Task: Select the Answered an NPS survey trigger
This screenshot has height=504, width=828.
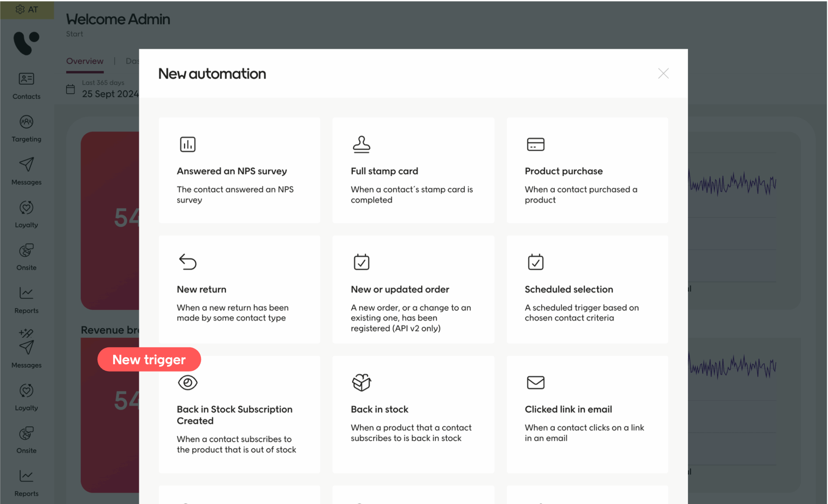Action: click(239, 170)
